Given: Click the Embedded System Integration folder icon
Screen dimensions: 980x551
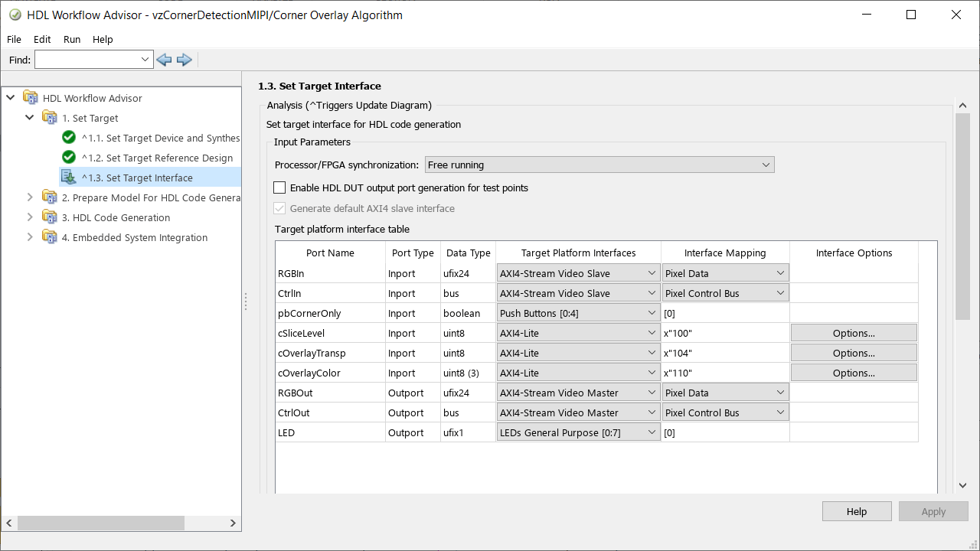Looking at the screenshot, I should tap(50, 237).
